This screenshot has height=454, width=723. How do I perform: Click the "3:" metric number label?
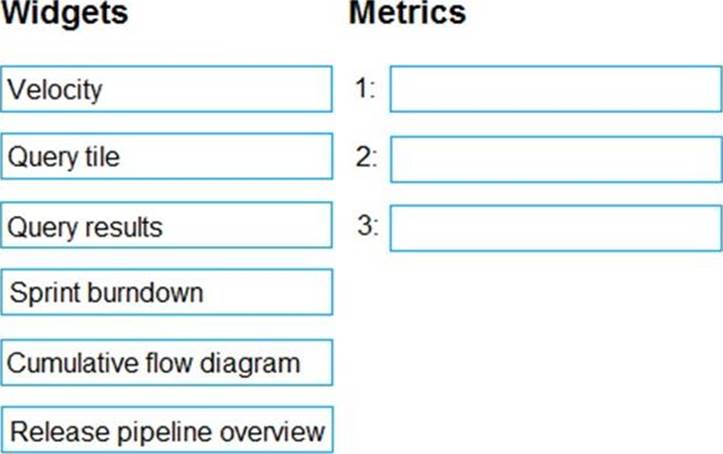[x=367, y=226]
